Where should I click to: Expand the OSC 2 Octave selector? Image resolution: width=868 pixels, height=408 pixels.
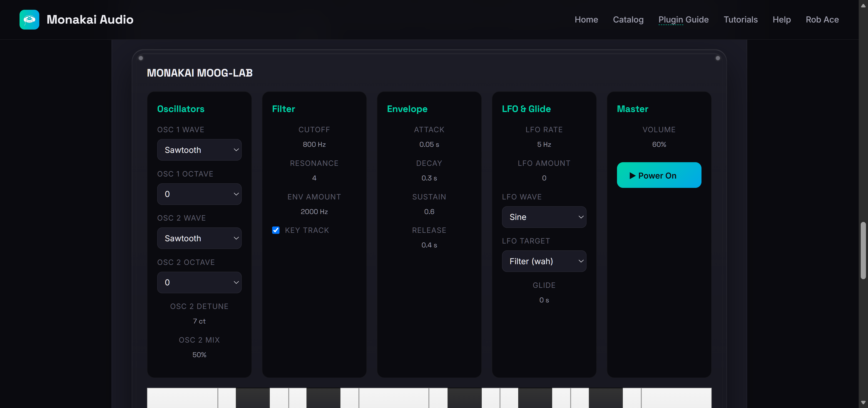pos(199,282)
